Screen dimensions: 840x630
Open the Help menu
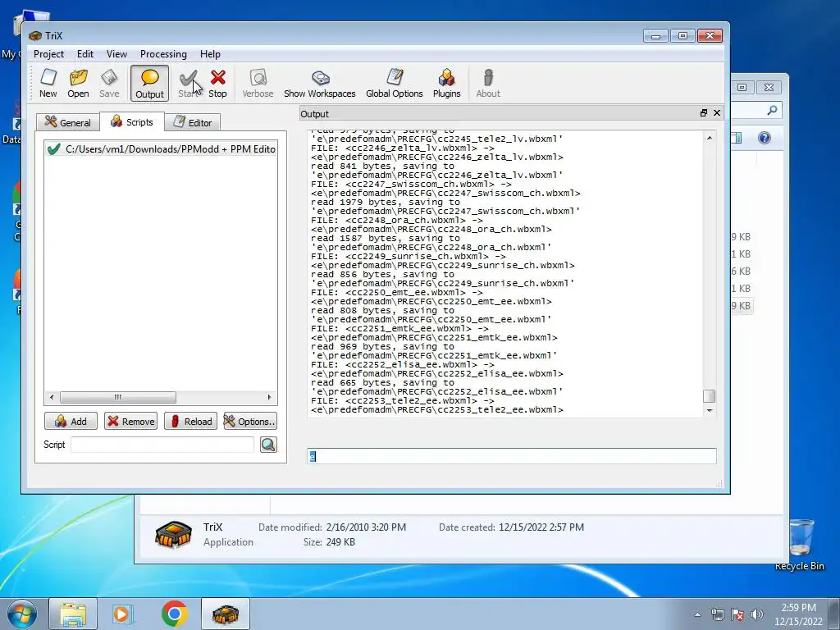(x=211, y=54)
